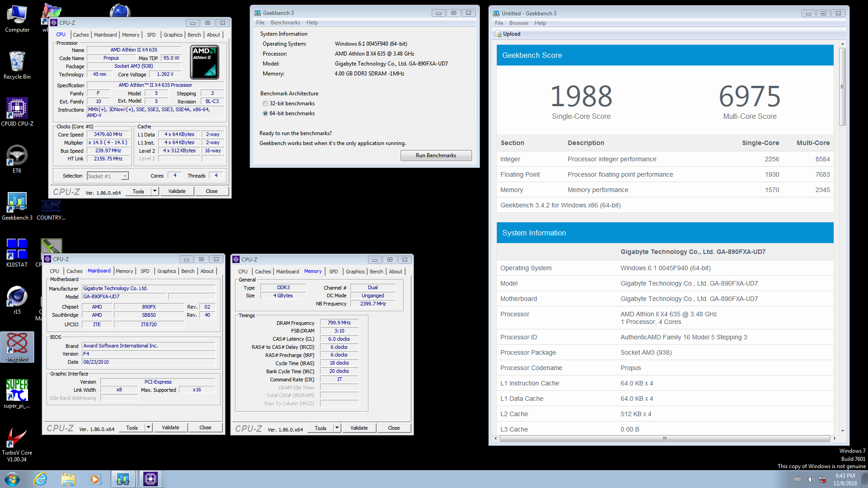868x488 pixels.
Task: Click Validate in top CPU-Z window
Action: [177, 191]
